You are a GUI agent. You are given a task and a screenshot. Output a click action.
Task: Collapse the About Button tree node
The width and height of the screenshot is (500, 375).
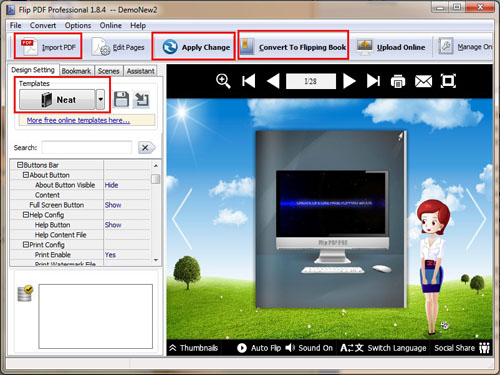[x=25, y=175]
